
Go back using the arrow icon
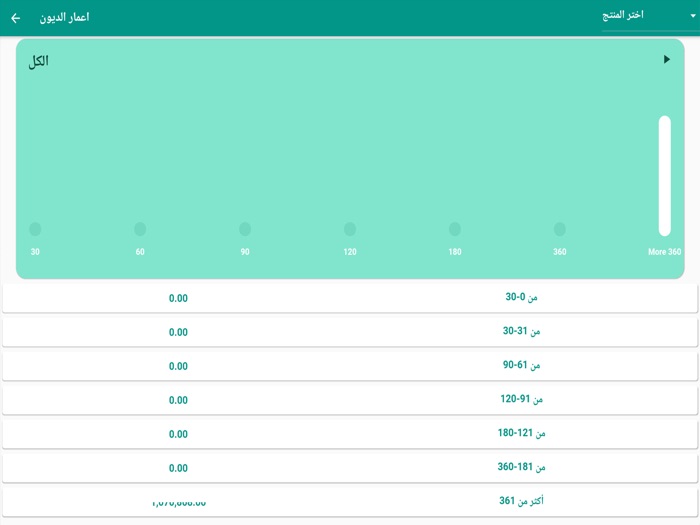[16, 18]
